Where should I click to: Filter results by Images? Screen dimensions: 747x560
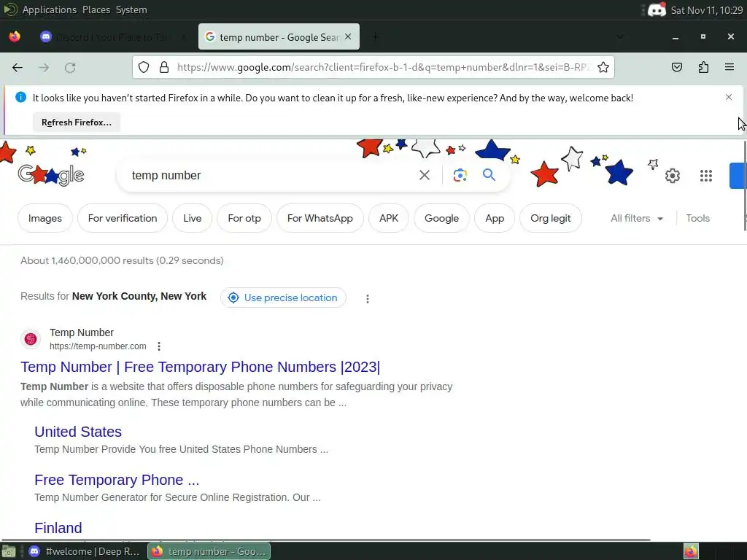click(x=44, y=218)
